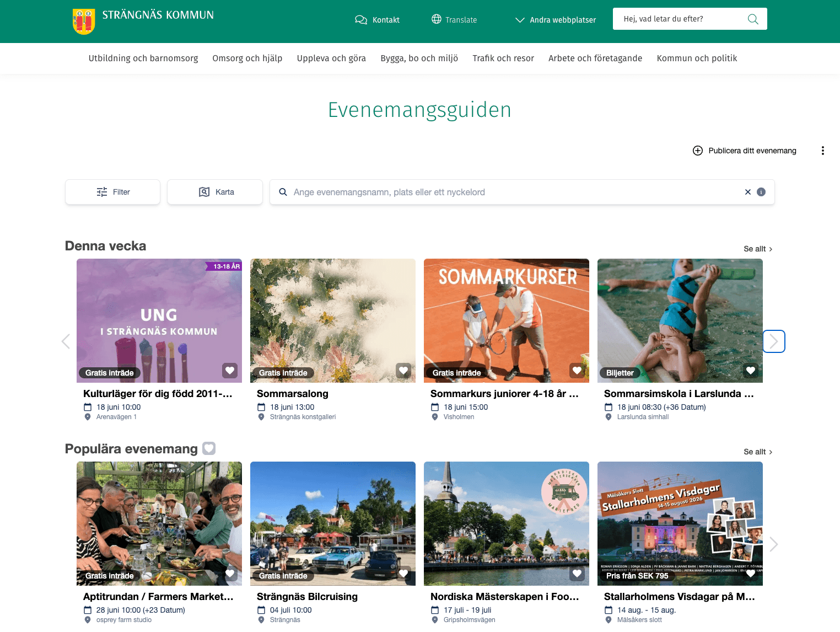Click the next arrow in the Populära evenemang carousel
The image size is (840, 632).
(774, 544)
